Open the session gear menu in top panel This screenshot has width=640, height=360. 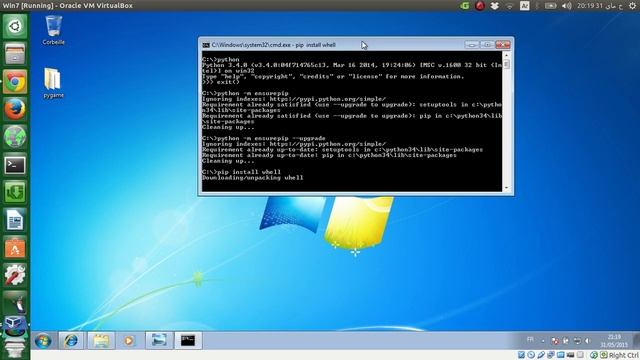[x=632, y=6]
